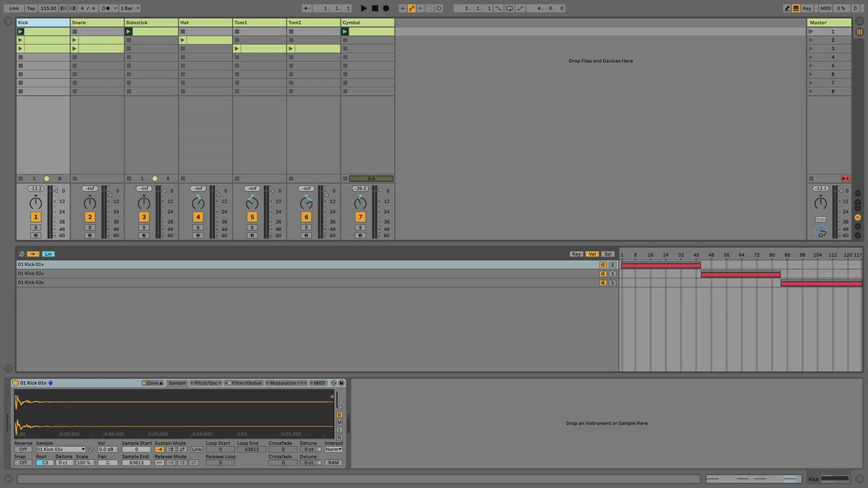Click the Vel zone editor button
Viewport: 868px width, 488px height.
(x=592, y=254)
